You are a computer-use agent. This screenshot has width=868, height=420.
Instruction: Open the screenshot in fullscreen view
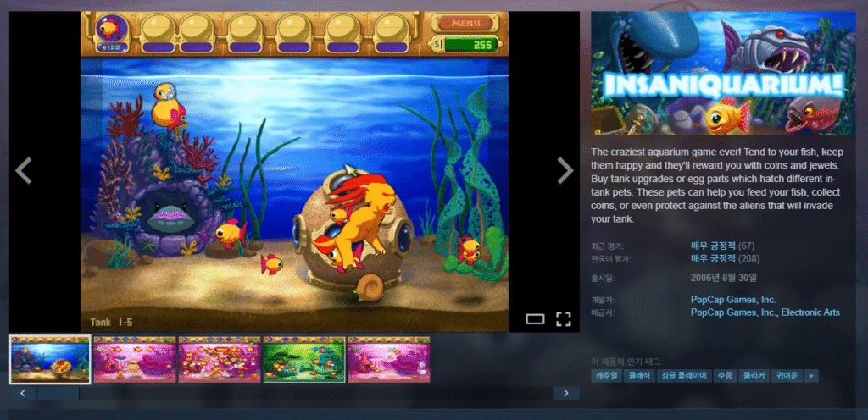point(563,319)
